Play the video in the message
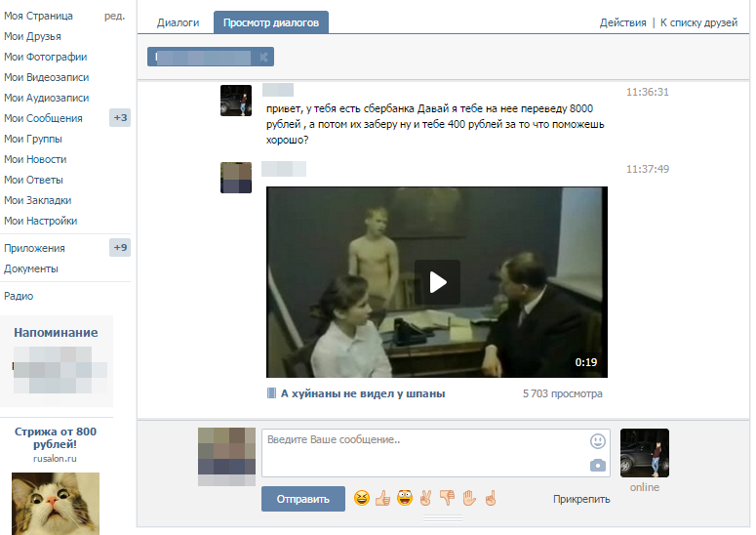Viewport: 756px width, 535px height. (437, 282)
